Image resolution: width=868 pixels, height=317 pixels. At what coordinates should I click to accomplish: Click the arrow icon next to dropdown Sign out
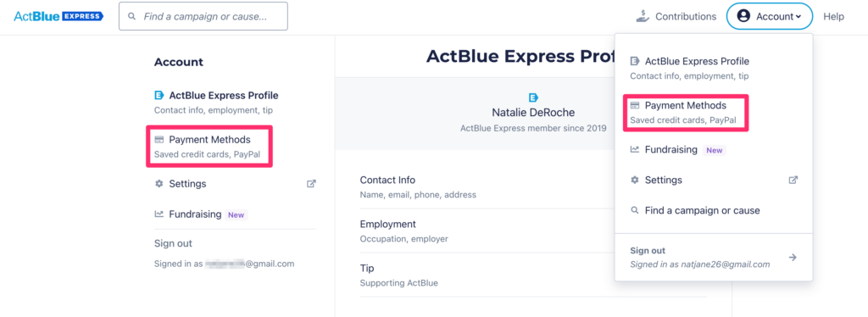coord(793,258)
